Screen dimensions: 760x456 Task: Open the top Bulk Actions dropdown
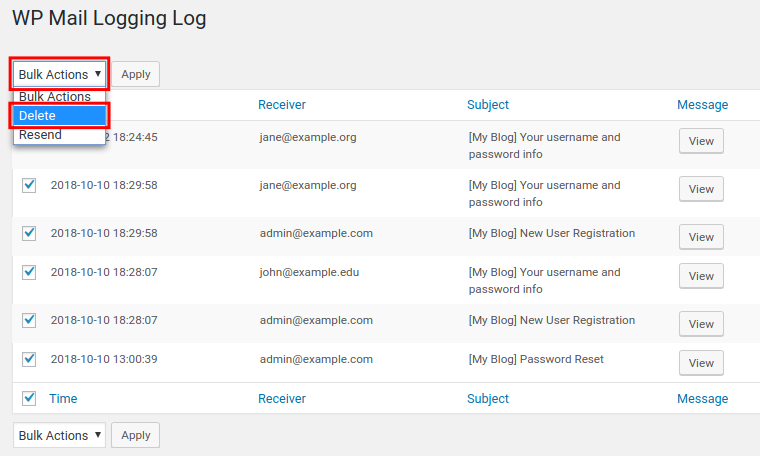(59, 74)
